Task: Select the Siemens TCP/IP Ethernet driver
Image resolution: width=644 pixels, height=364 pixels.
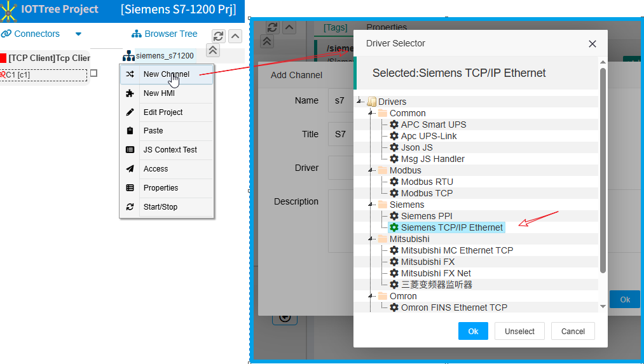Action: click(446, 227)
